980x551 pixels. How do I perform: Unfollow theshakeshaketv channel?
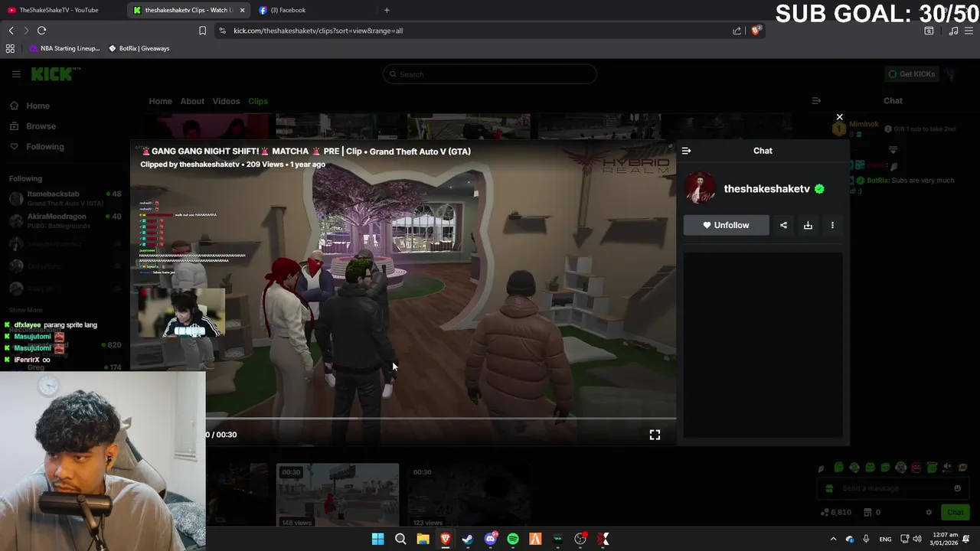(726, 225)
